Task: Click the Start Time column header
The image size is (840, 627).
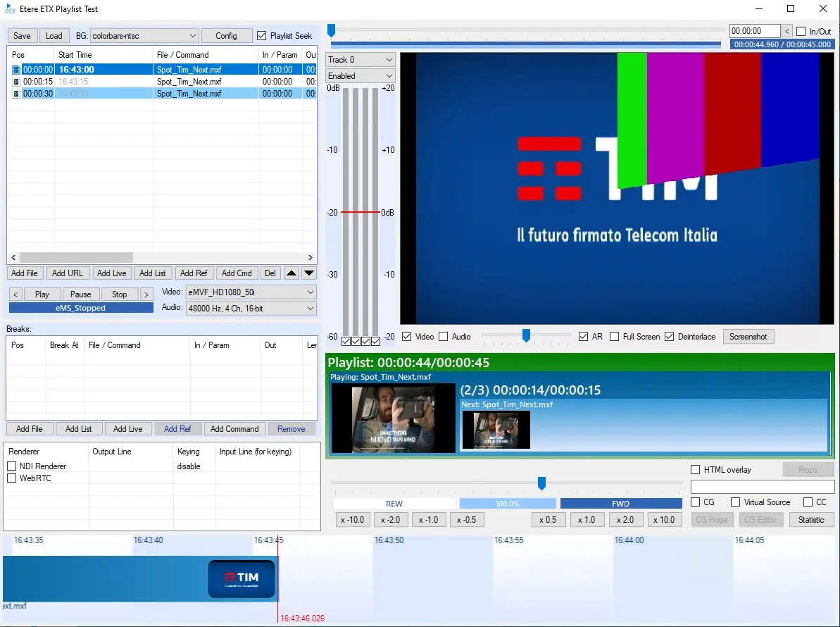Action: (75, 55)
